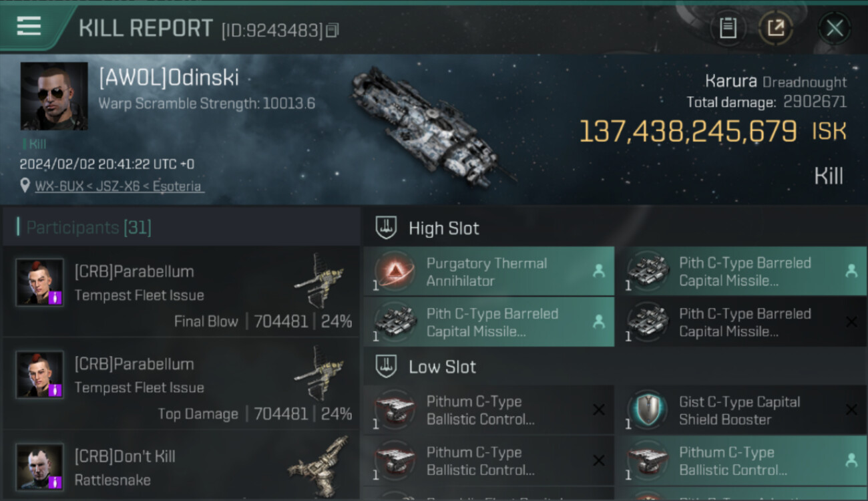Select Parabellum's Top Damage participant entry
868x501 pixels.
182,385
